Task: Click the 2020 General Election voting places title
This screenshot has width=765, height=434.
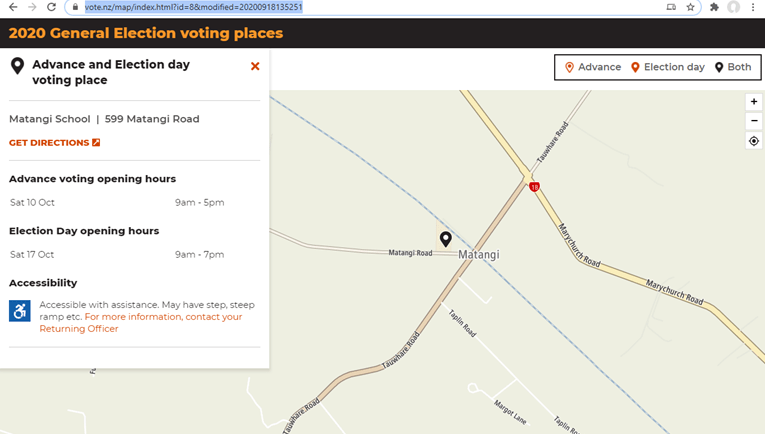Action: pyautogui.click(x=146, y=33)
